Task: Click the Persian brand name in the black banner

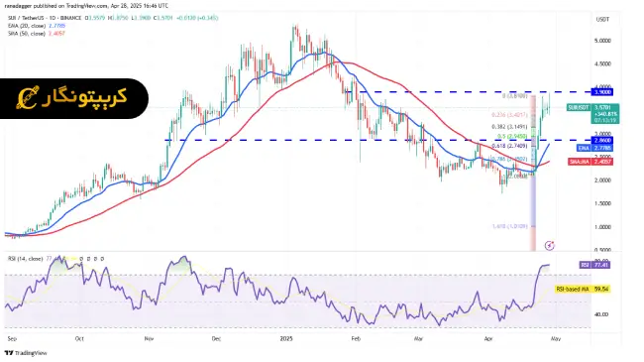Action: (x=85, y=98)
